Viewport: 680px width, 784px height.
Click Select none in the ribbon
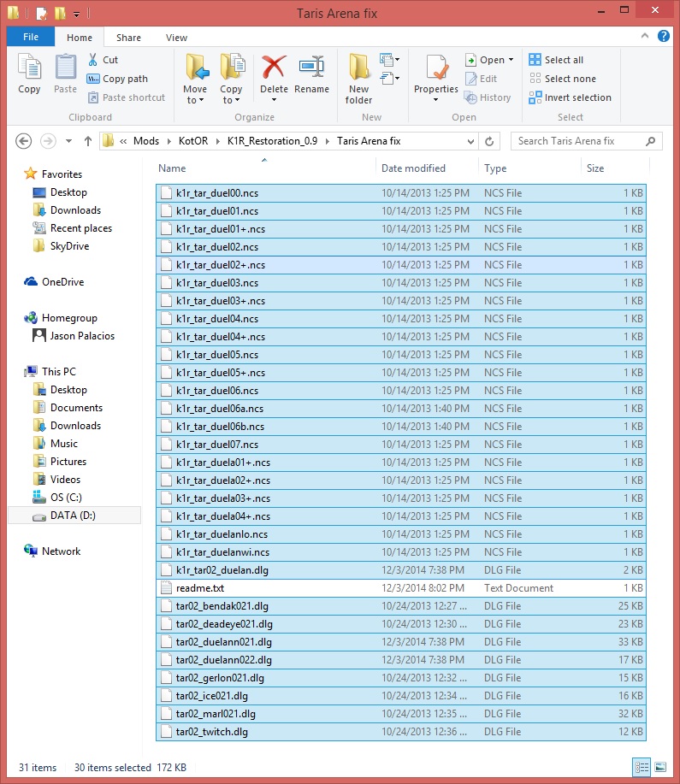563,79
